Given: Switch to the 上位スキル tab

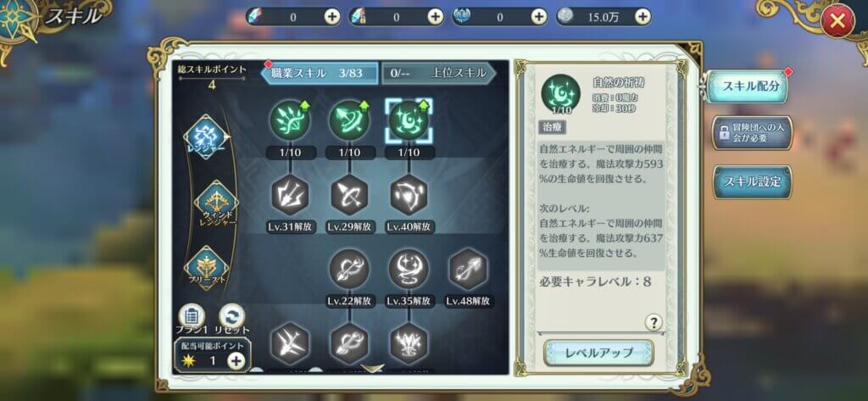Looking at the screenshot, I should tap(438, 73).
